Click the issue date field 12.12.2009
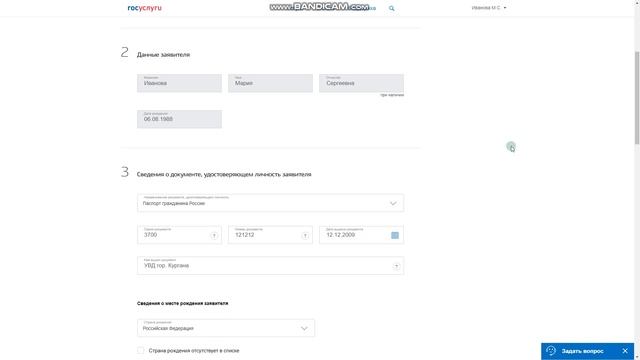 click(361, 235)
